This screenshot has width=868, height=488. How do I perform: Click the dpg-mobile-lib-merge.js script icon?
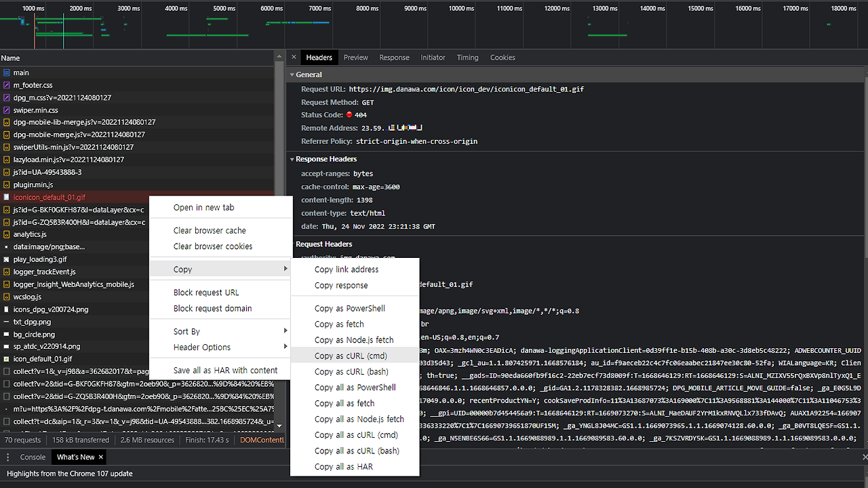click(x=6, y=122)
